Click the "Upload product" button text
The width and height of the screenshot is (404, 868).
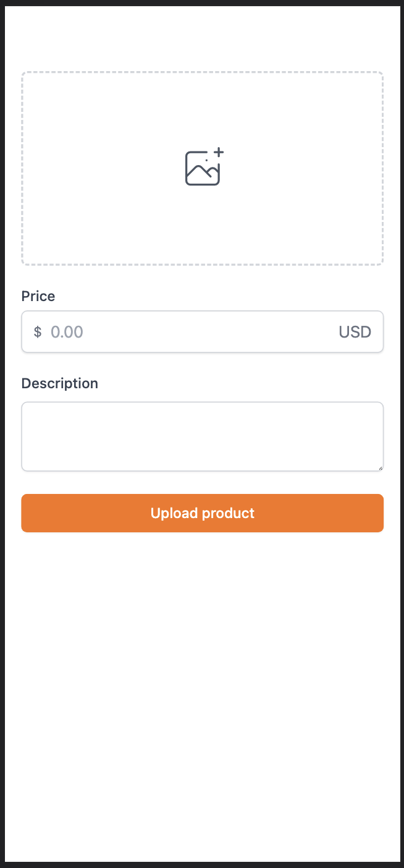(203, 513)
